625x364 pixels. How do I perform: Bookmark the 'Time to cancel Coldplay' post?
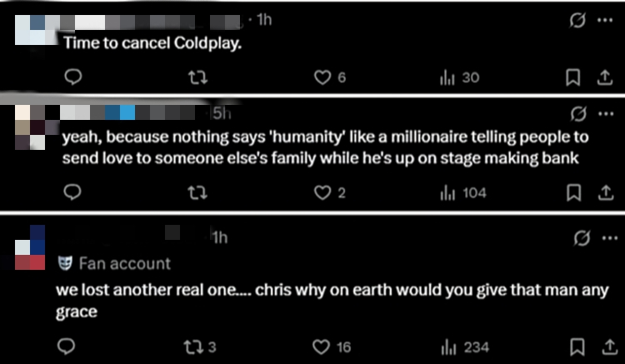(572, 77)
